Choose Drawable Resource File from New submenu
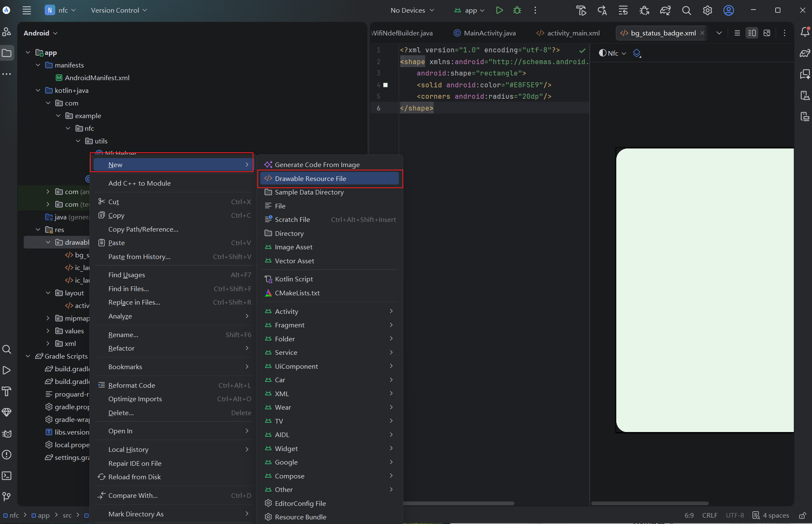 (x=329, y=178)
